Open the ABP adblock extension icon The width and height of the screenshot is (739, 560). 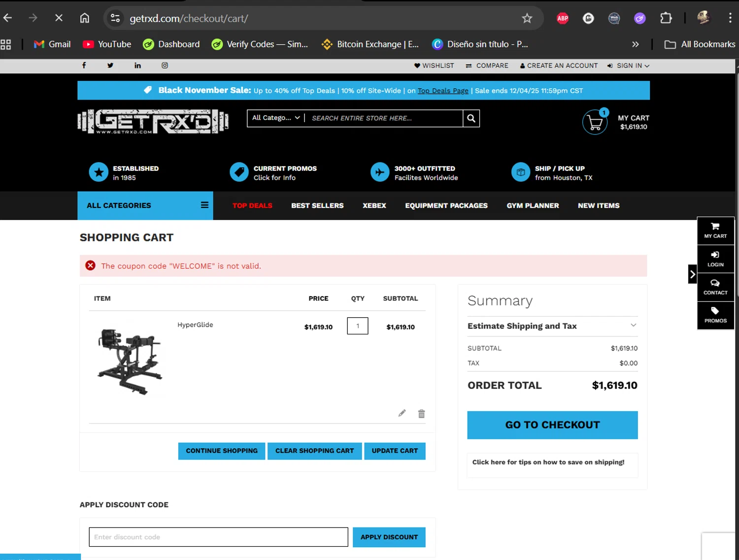(x=563, y=18)
